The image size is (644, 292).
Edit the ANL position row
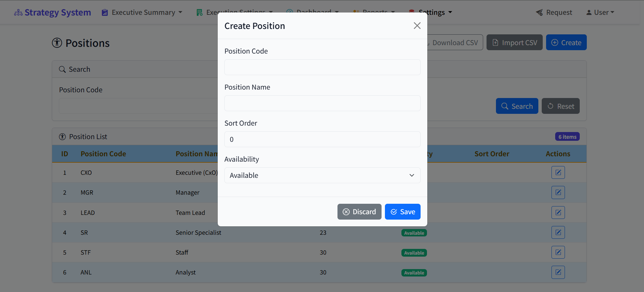pyautogui.click(x=558, y=272)
